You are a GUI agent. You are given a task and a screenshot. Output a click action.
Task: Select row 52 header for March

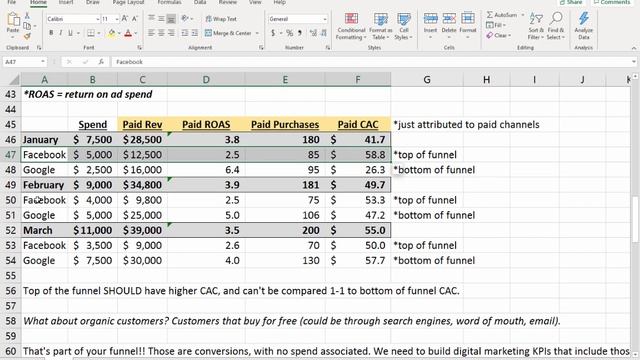click(10, 230)
